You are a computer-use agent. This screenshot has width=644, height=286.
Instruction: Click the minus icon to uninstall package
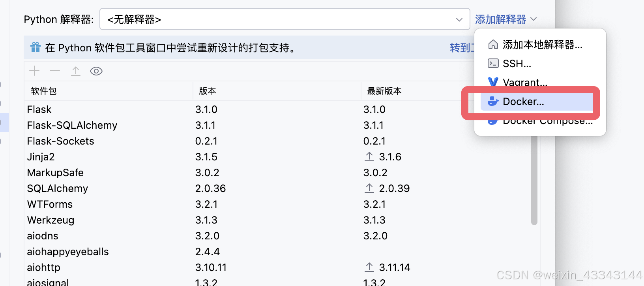click(55, 71)
